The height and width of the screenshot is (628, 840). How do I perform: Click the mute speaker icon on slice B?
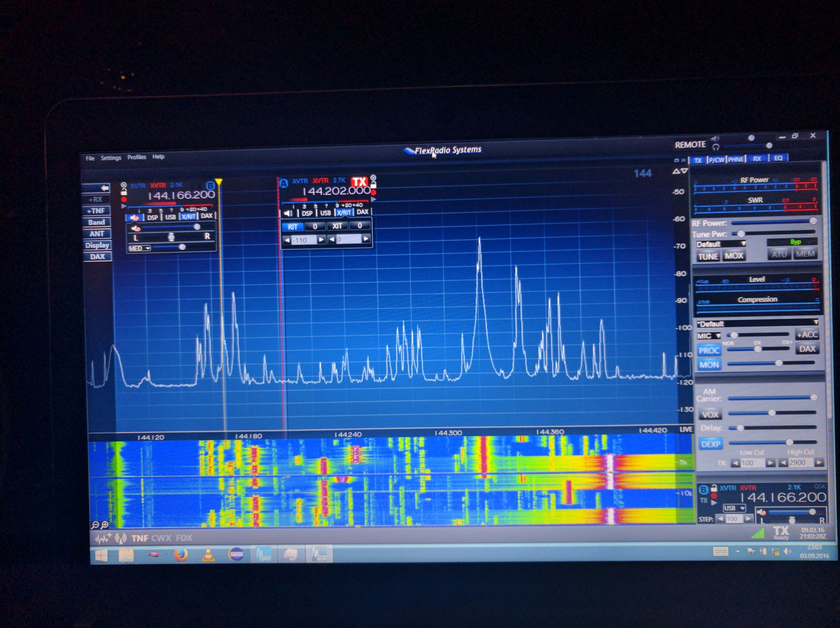point(134,217)
